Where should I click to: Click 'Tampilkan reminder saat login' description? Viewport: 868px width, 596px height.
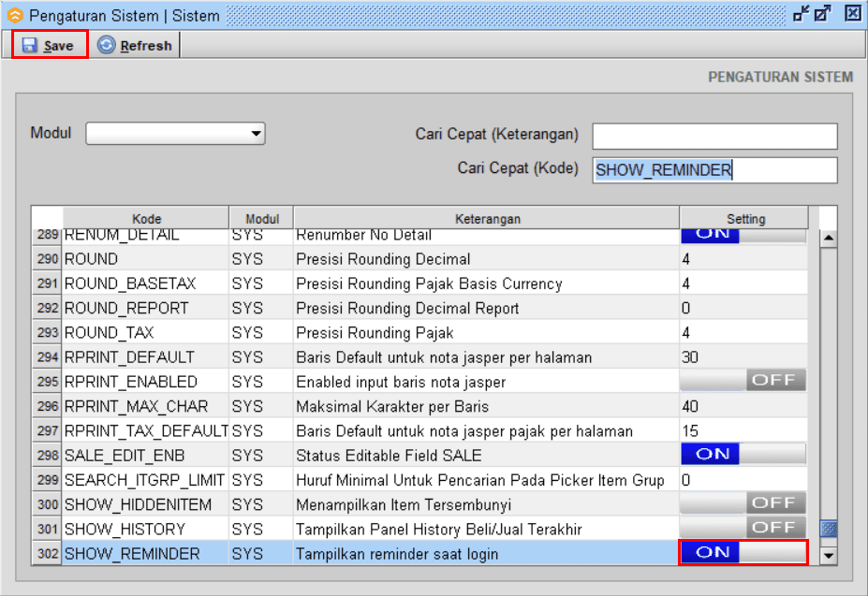(x=487, y=553)
